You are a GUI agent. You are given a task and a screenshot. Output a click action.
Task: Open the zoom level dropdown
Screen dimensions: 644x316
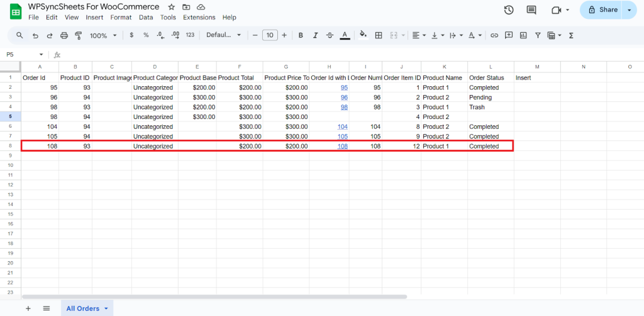pos(104,36)
